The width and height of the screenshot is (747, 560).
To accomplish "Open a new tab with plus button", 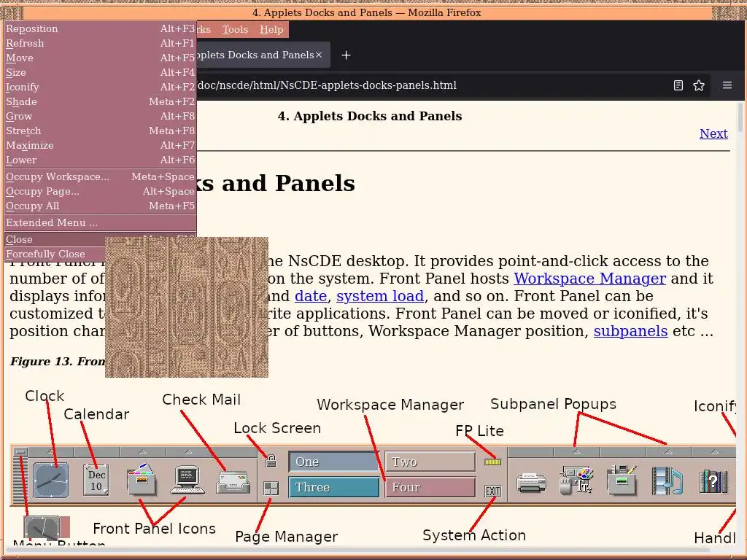I will coord(347,55).
